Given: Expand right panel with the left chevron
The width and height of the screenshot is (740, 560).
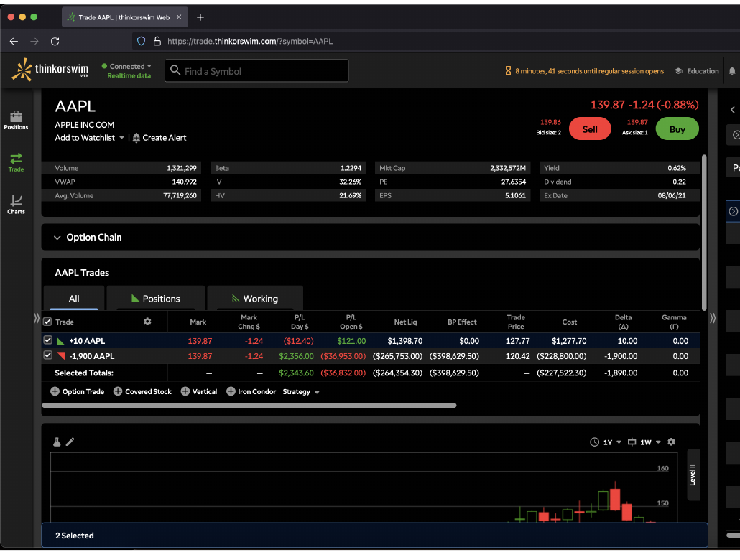Looking at the screenshot, I should pos(732,109).
